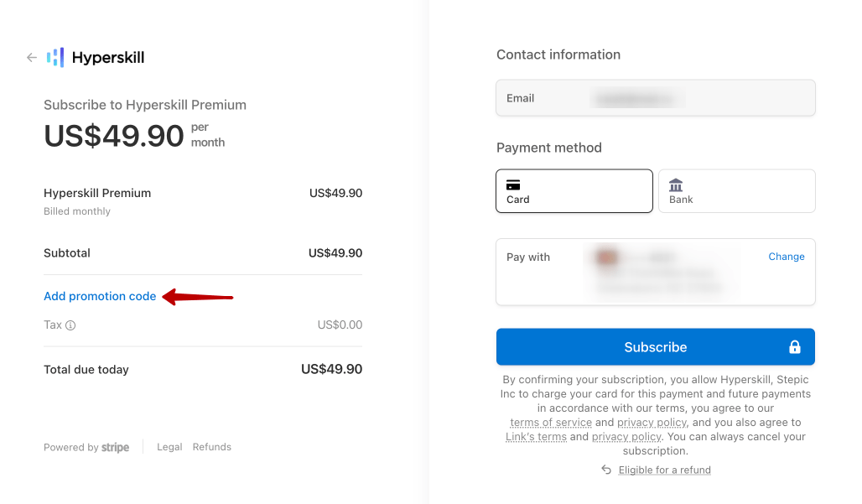Open the Legal page
The width and height of the screenshot is (862, 504).
click(x=169, y=446)
